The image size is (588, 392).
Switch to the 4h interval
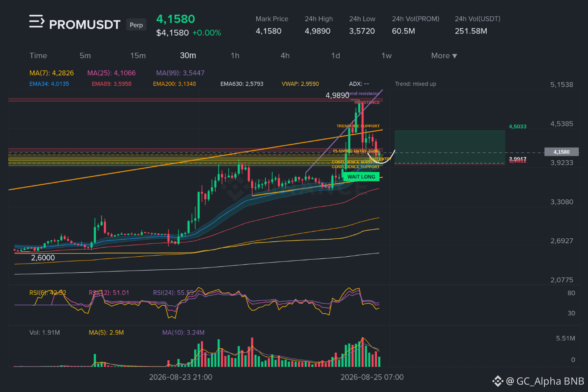(285, 56)
